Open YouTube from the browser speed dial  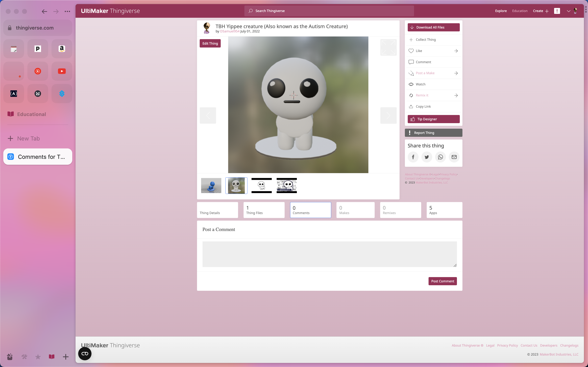pos(62,71)
